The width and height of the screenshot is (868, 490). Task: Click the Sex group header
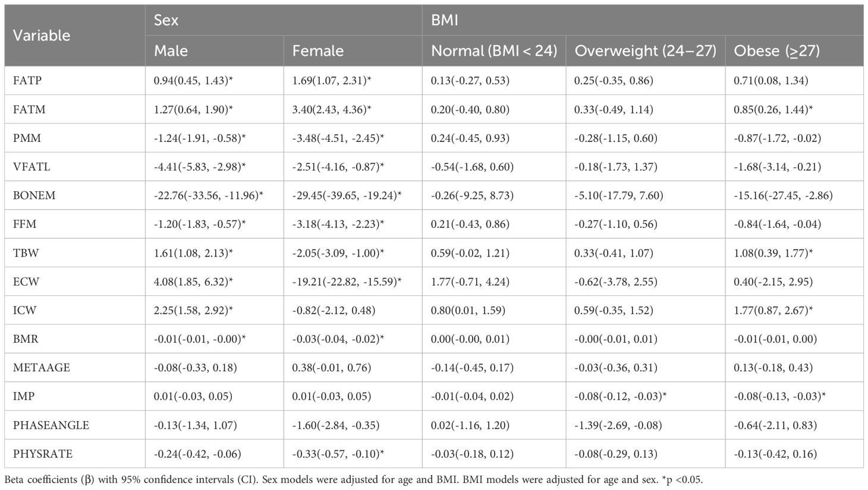(x=166, y=20)
